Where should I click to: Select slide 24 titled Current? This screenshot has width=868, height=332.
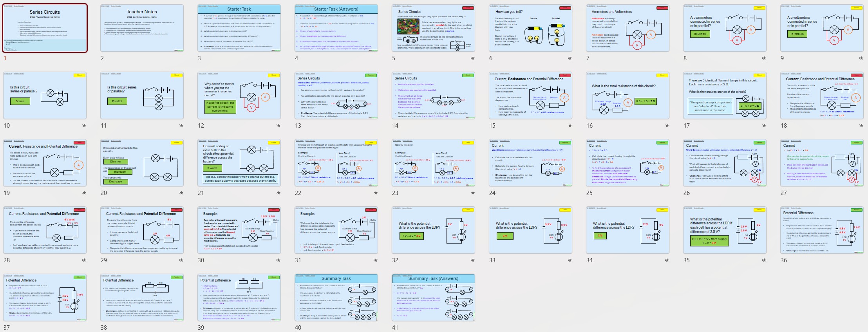tap(530, 163)
